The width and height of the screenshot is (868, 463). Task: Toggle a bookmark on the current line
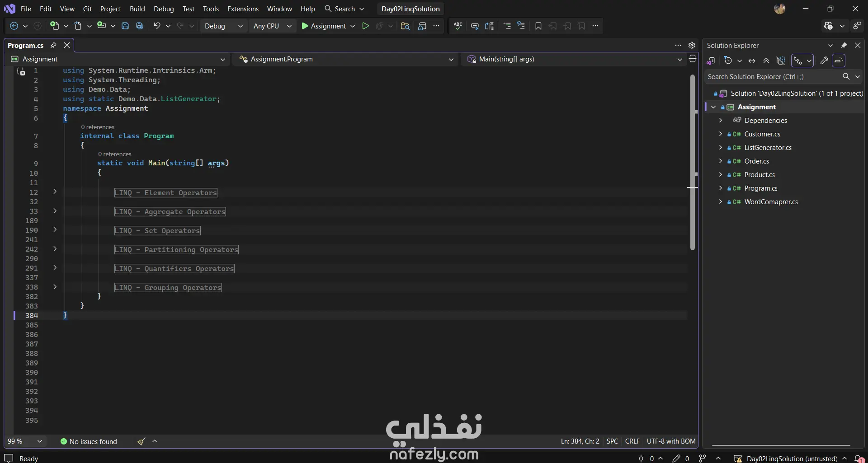point(538,26)
